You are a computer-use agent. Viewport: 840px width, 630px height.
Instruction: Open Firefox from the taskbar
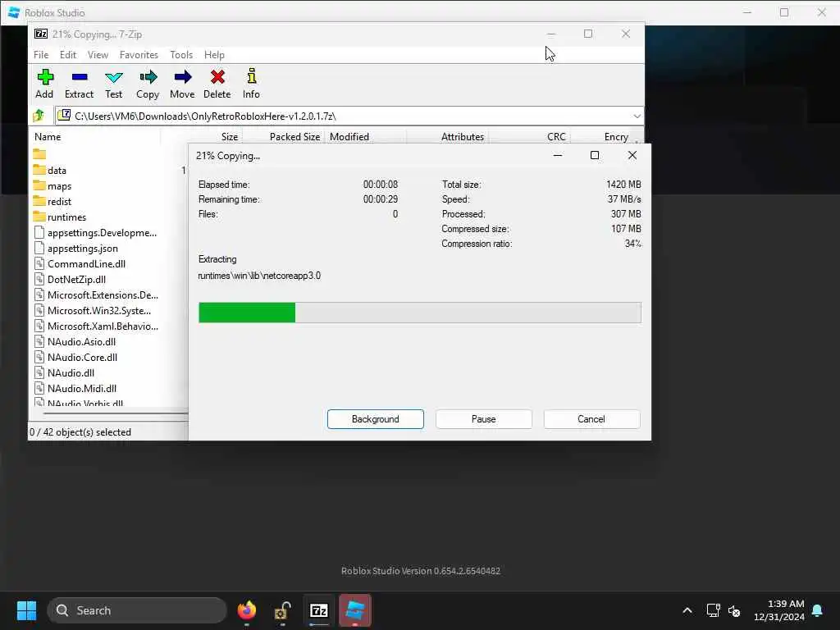[x=247, y=610]
